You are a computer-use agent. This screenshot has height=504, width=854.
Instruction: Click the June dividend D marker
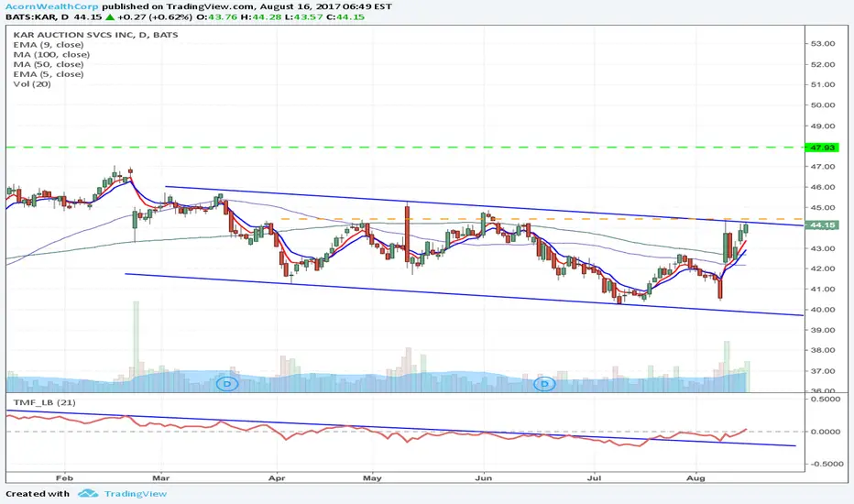(x=544, y=384)
